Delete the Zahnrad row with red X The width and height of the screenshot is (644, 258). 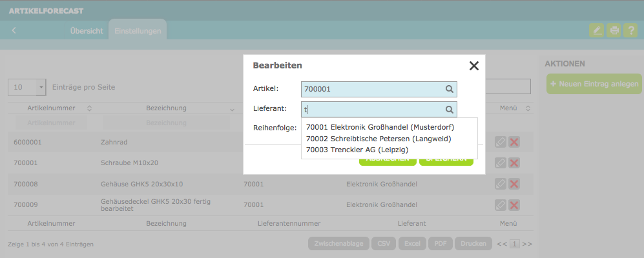point(514,143)
